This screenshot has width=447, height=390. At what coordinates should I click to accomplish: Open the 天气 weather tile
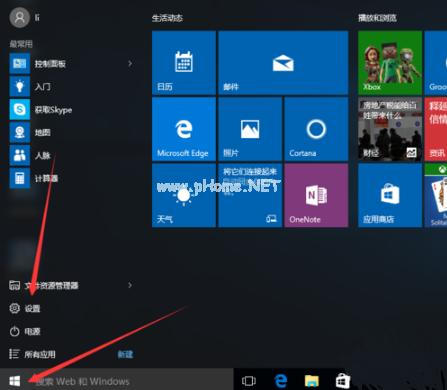(x=184, y=195)
